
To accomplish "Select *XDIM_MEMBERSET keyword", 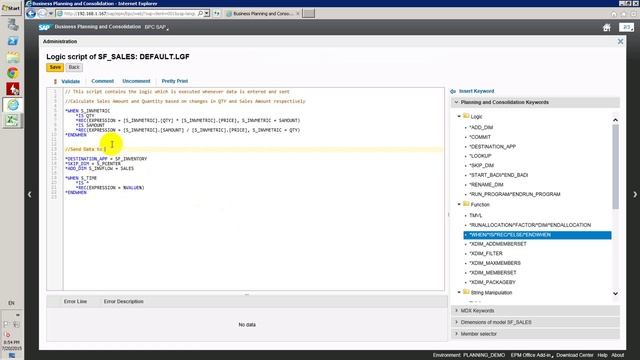I will click(x=493, y=272).
